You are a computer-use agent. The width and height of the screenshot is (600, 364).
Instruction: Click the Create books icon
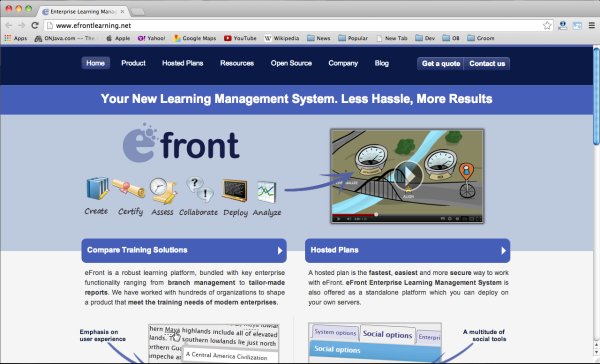[x=97, y=188]
